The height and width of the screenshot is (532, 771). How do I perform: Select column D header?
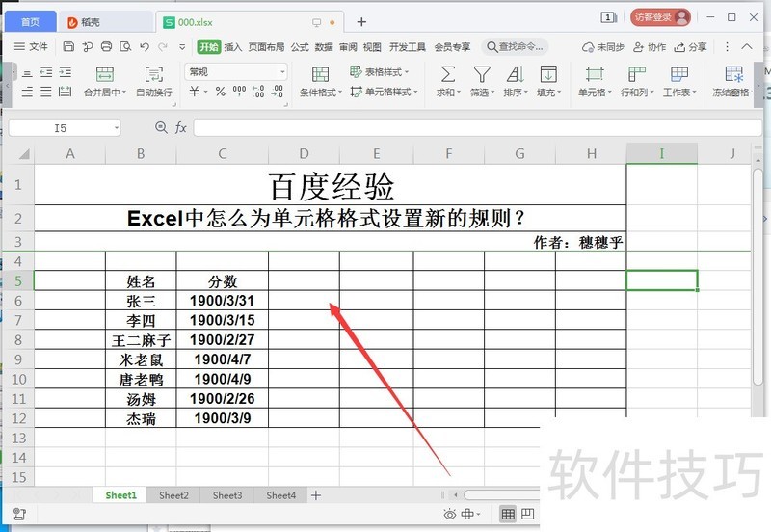pos(304,154)
